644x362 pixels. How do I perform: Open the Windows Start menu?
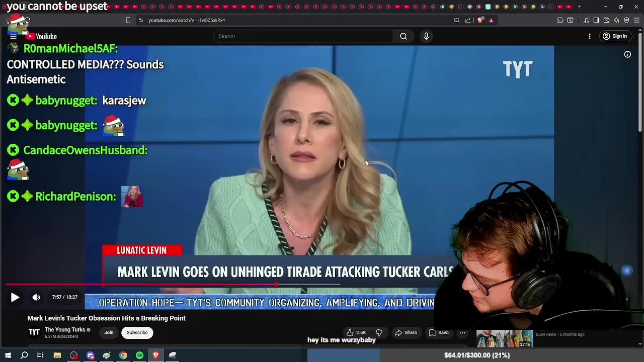coord(8,355)
